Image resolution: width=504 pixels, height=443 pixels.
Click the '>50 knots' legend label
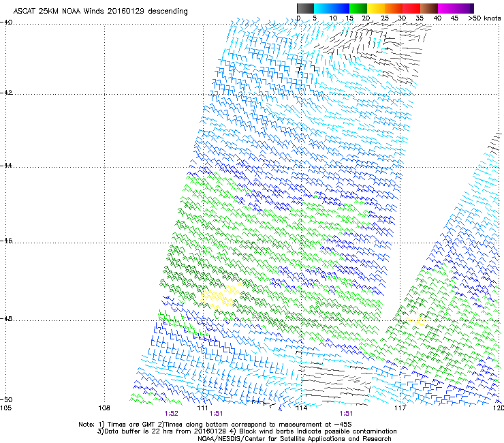[x=484, y=18]
